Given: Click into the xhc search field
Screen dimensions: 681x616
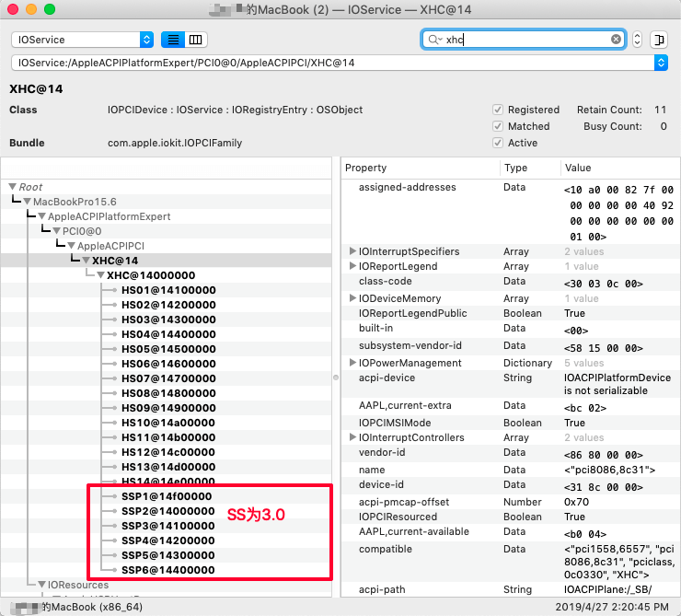Looking at the screenshot, I should click(x=525, y=40).
